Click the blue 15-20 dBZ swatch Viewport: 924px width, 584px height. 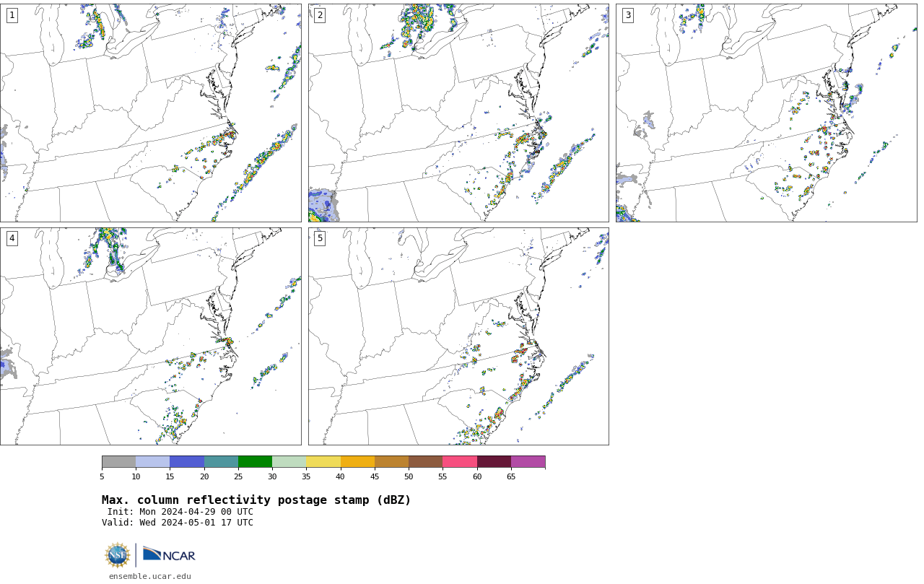(x=187, y=462)
